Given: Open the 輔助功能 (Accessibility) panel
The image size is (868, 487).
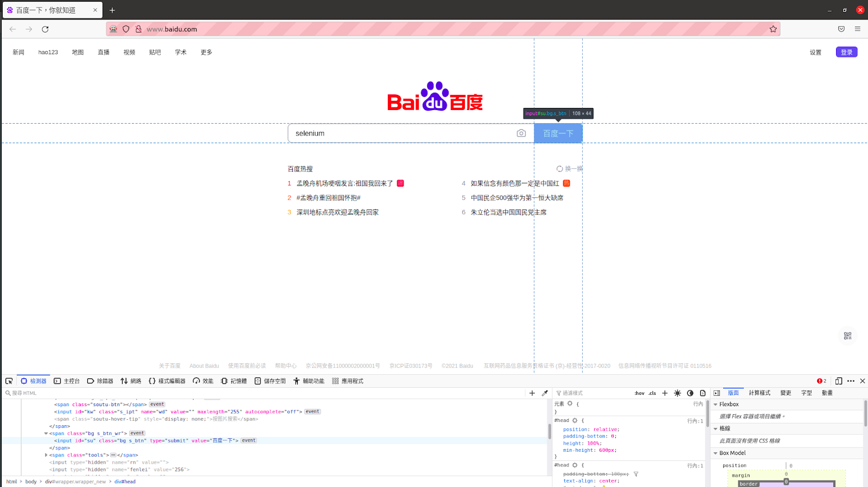Looking at the screenshot, I should [309, 381].
